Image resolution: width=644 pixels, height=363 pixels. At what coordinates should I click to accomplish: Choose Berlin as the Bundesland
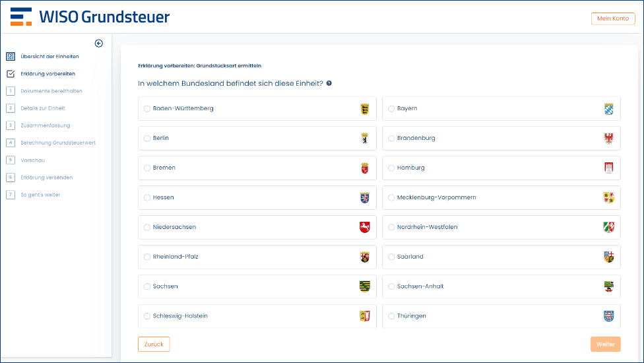coord(147,139)
